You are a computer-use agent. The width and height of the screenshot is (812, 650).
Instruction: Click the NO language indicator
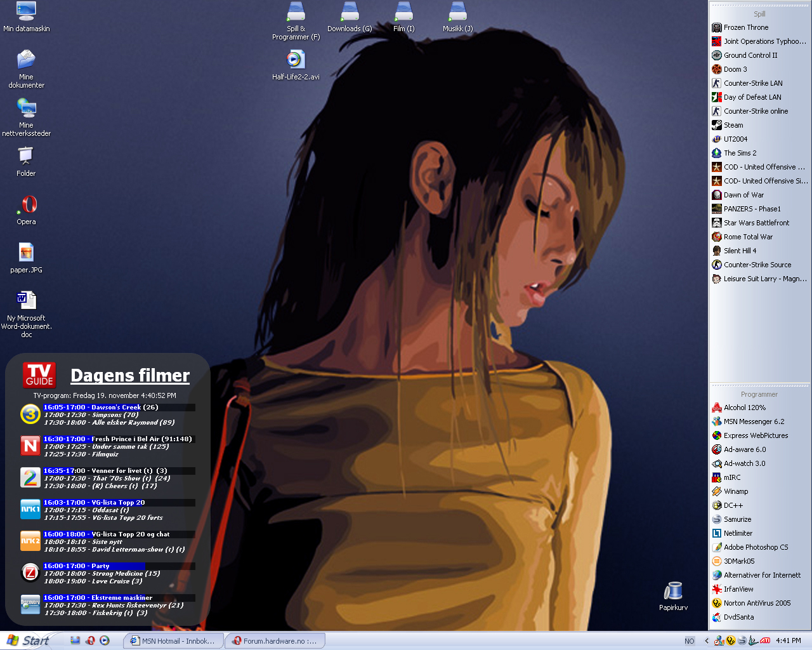[690, 641]
